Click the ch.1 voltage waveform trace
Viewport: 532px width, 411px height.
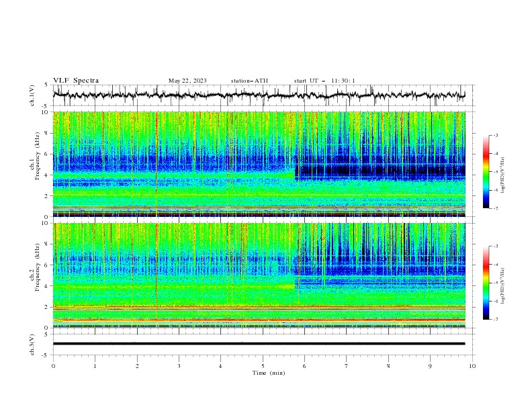pyautogui.click(x=259, y=95)
